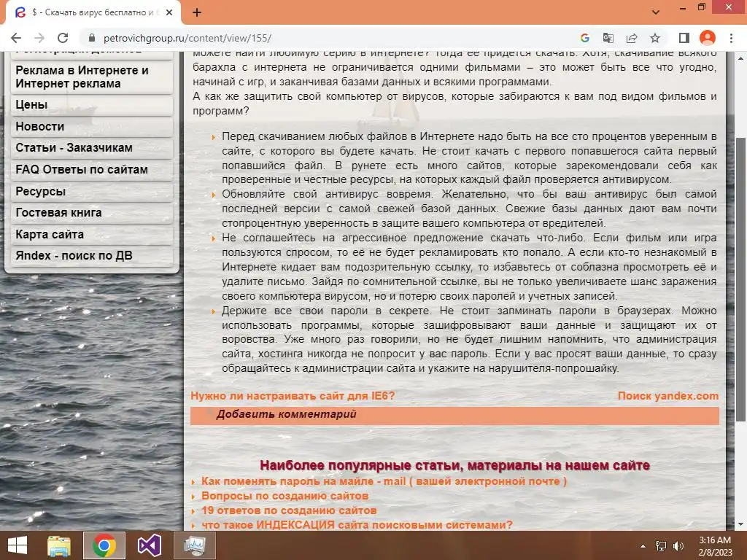Click the heading Наиболее популярные статьи
The width and height of the screenshot is (747, 560).
(454, 465)
